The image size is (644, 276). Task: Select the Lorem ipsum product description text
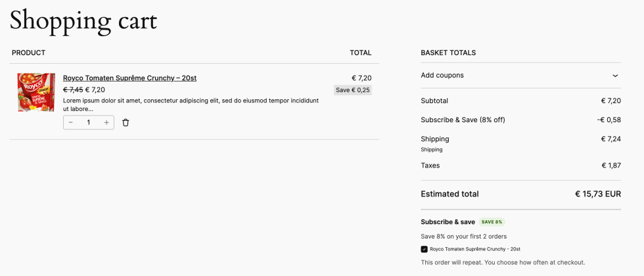click(x=191, y=104)
